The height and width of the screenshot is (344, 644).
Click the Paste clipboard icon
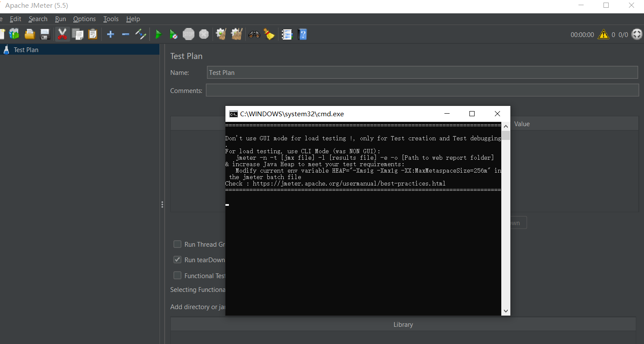click(93, 34)
